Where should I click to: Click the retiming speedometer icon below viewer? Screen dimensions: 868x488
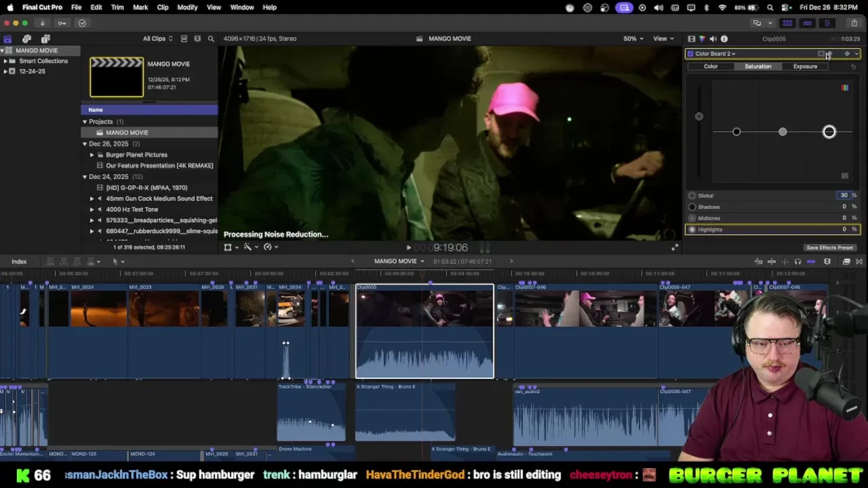click(x=269, y=247)
